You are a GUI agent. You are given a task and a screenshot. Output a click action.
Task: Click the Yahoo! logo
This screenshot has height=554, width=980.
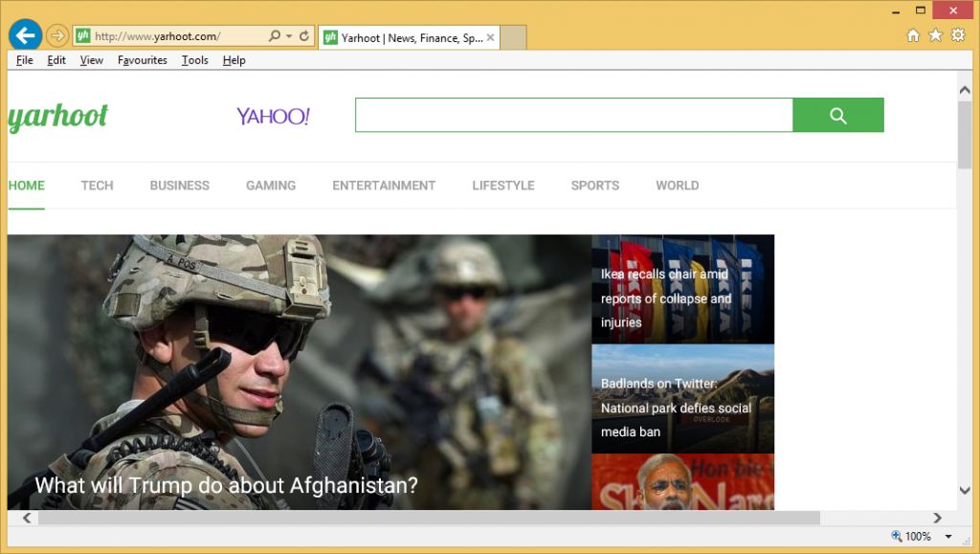273,116
